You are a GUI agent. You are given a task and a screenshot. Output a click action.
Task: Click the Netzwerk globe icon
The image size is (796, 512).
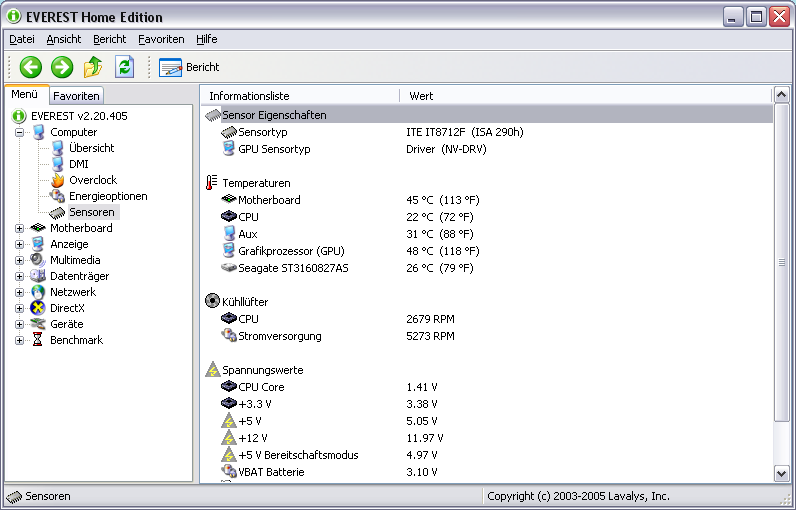pos(38,292)
